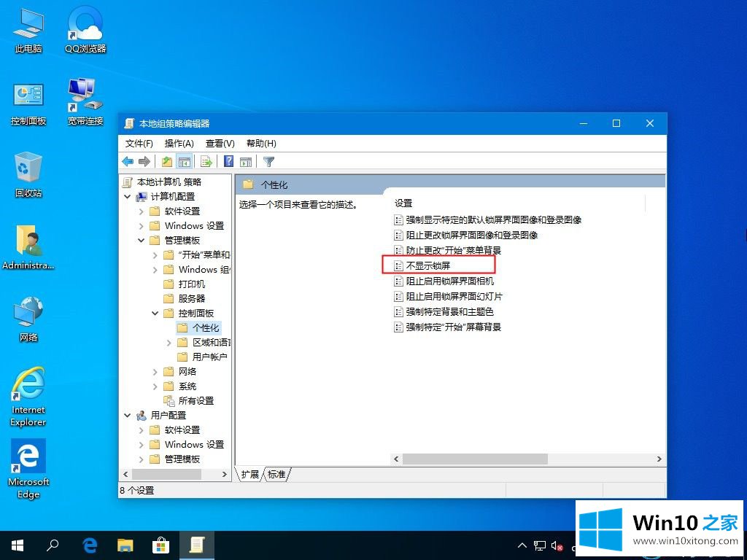The width and height of the screenshot is (747, 560).
Task: Select the 不显示锁屏 policy setting
Action: pyautogui.click(x=428, y=266)
